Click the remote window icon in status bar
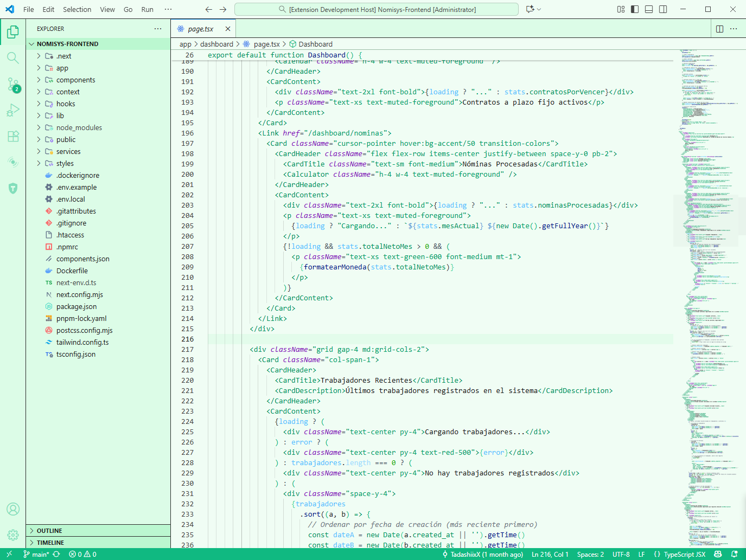Image resolution: width=746 pixels, height=560 pixels. coord(9,554)
